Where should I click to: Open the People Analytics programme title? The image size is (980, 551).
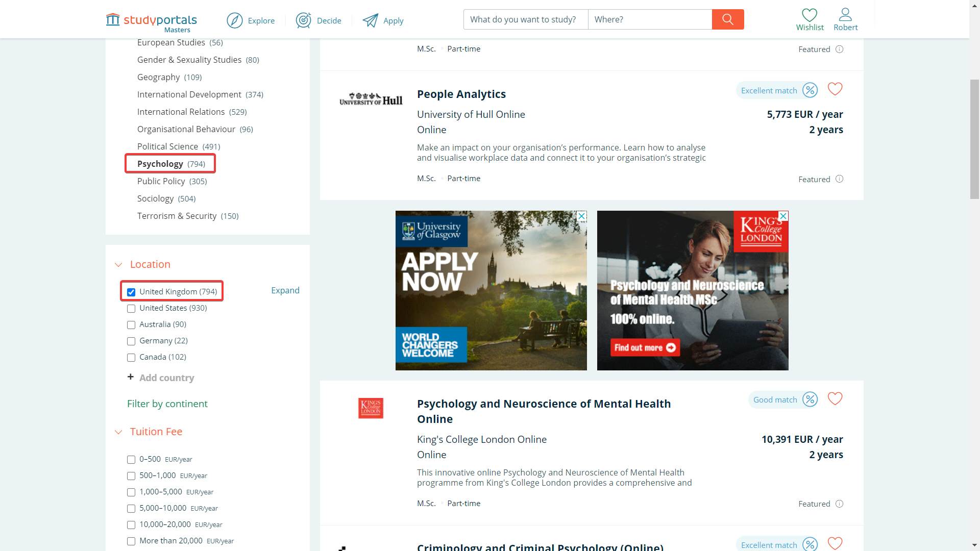pyautogui.click(x=461, y=94)
